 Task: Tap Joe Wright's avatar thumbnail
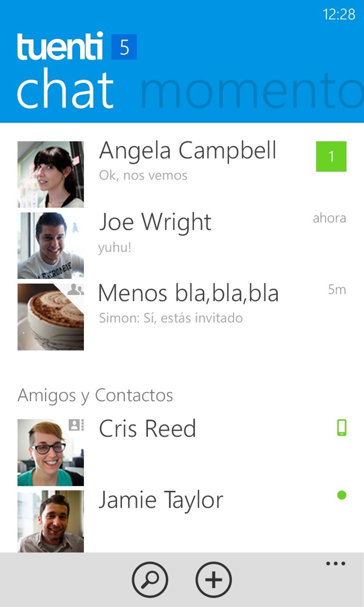pyautogui.click(x=51, y=246)
